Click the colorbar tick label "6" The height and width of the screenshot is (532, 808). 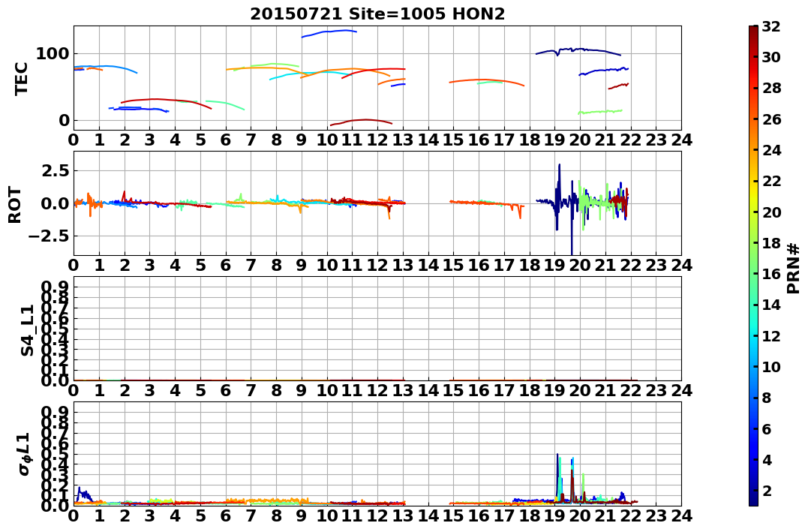[767, 428]
